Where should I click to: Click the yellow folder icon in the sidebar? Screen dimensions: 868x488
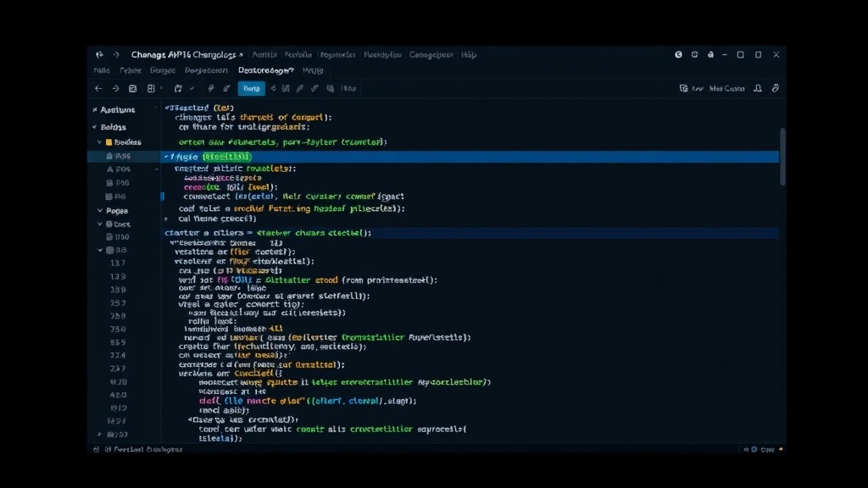[109, 142]
